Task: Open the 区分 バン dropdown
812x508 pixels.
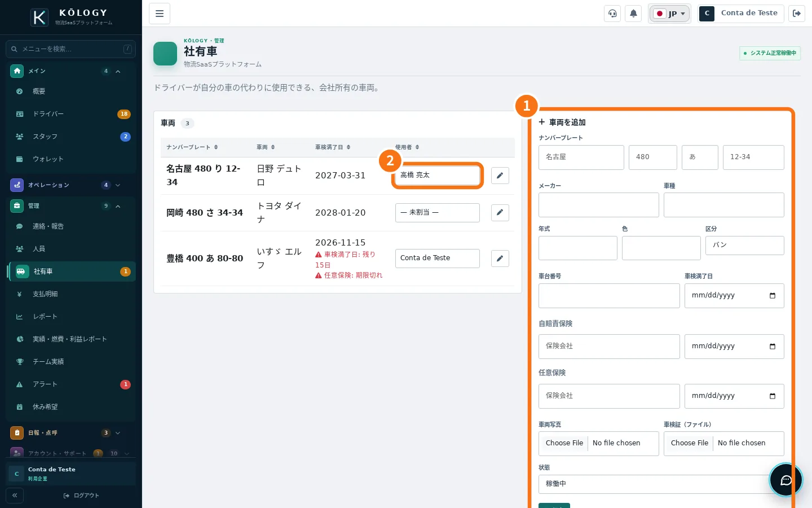Action: (744, 246)
